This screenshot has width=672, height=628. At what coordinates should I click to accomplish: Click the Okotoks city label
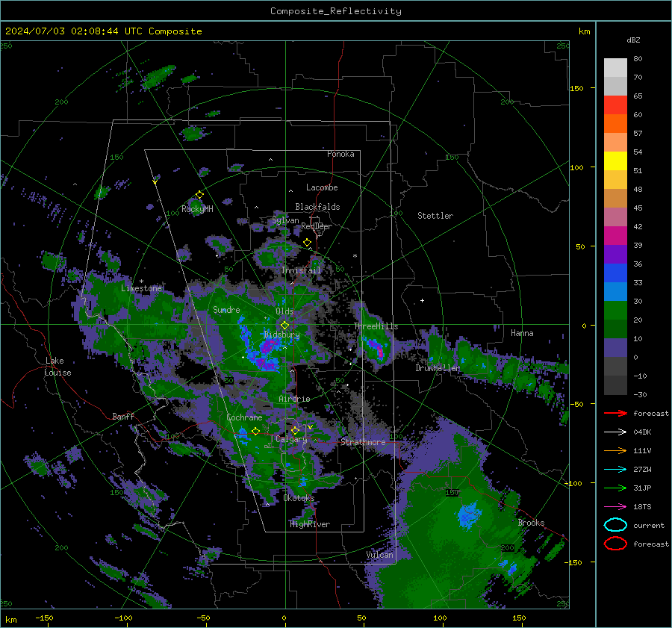[x=299, y=498]
